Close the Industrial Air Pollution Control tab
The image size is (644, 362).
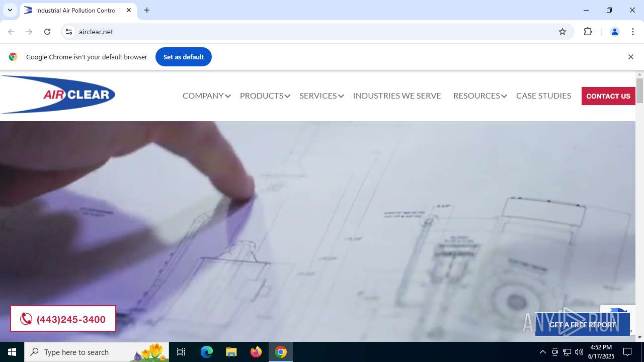click(128, 10)
